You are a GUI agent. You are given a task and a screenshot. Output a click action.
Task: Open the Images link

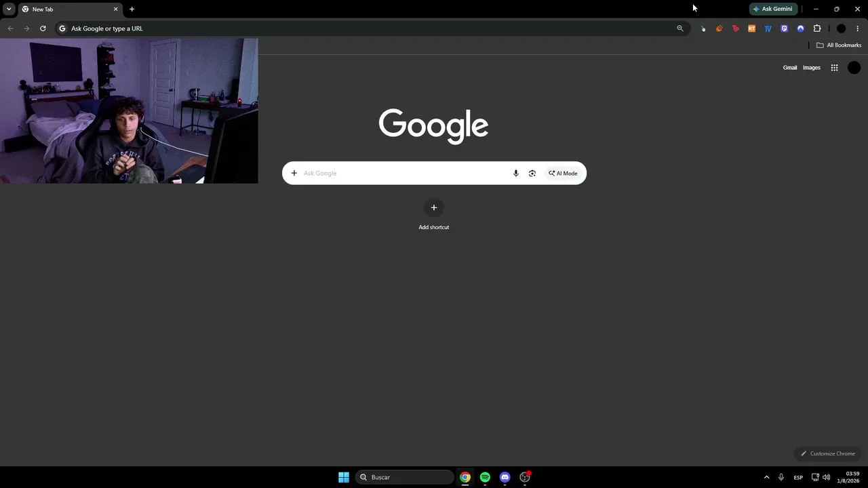812,68
